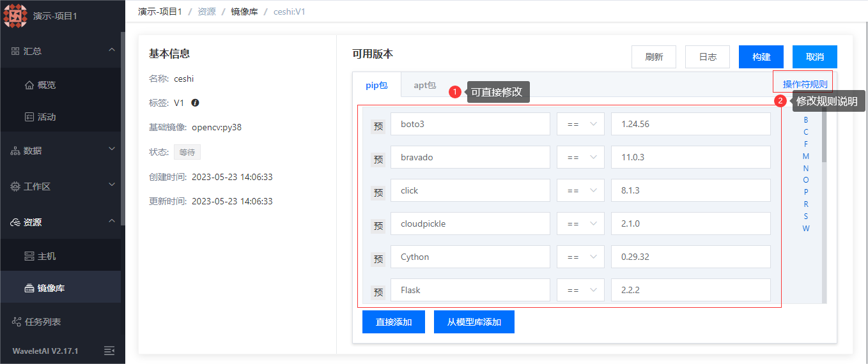Screen dimensions: 868x364
Task: Jump to letter C in index
Action: [x=806, y=132]
